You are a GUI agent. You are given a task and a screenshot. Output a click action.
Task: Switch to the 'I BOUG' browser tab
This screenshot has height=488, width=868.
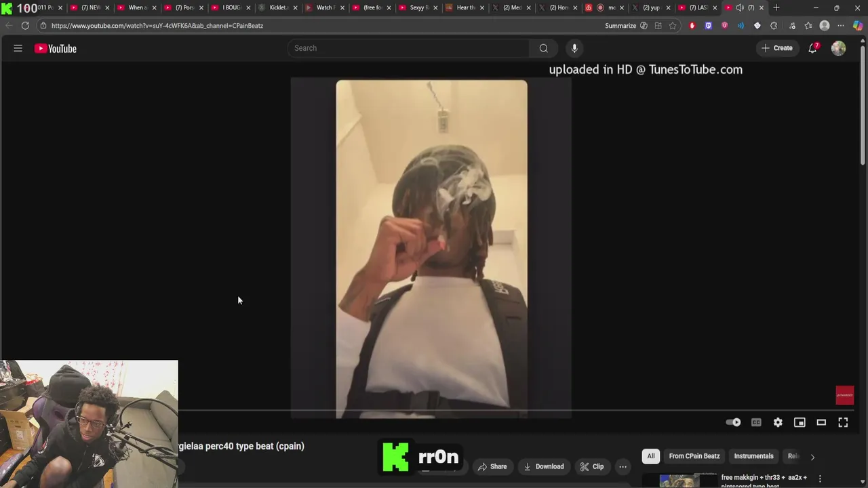coord(230,7)
